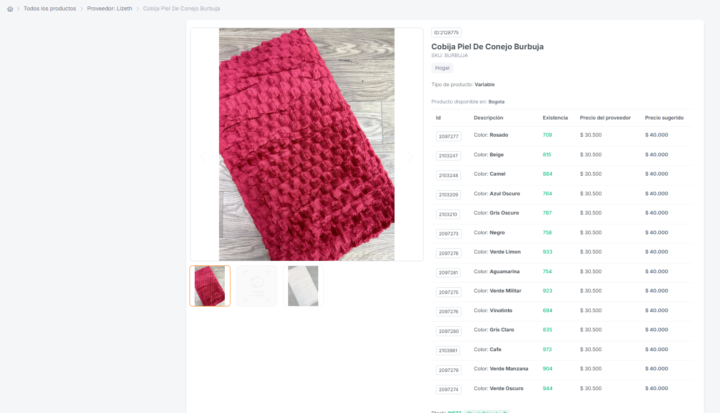Click the Bogota availability value
The width and height of the screenshot is (720, 413).
496,102
